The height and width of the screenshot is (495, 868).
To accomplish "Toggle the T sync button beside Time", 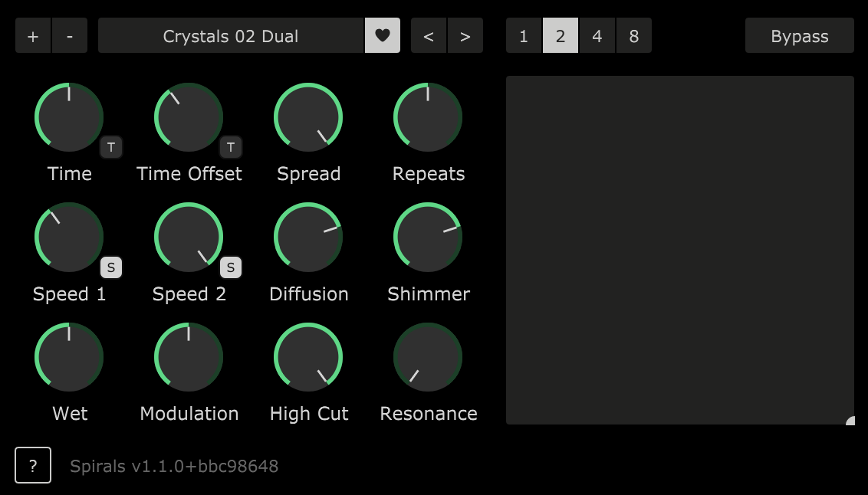I will tap(111, 147).
